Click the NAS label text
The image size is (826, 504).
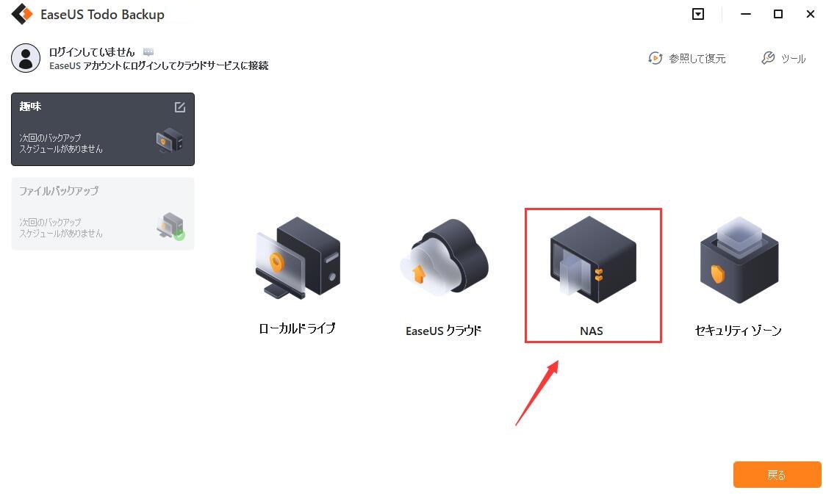pos(591,331)
